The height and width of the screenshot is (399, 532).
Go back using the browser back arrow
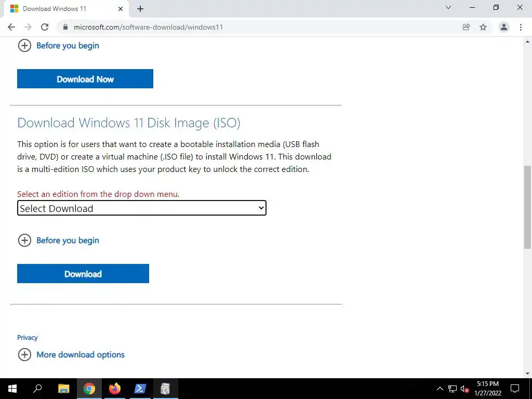(11, 27)
